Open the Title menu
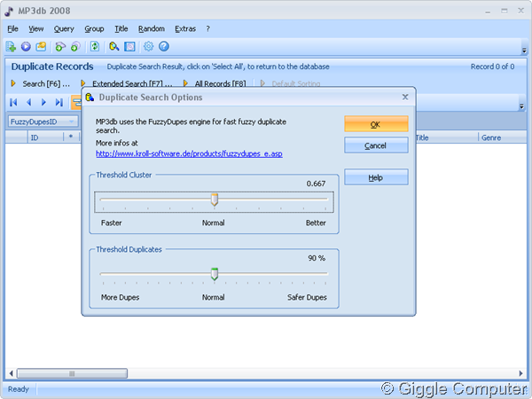 pos(121,29)
